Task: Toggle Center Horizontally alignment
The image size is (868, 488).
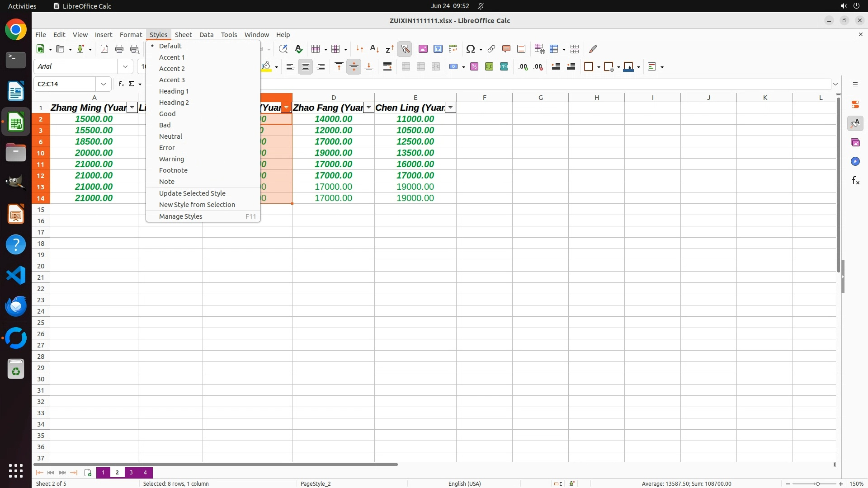Action: (x=305, y=67)
